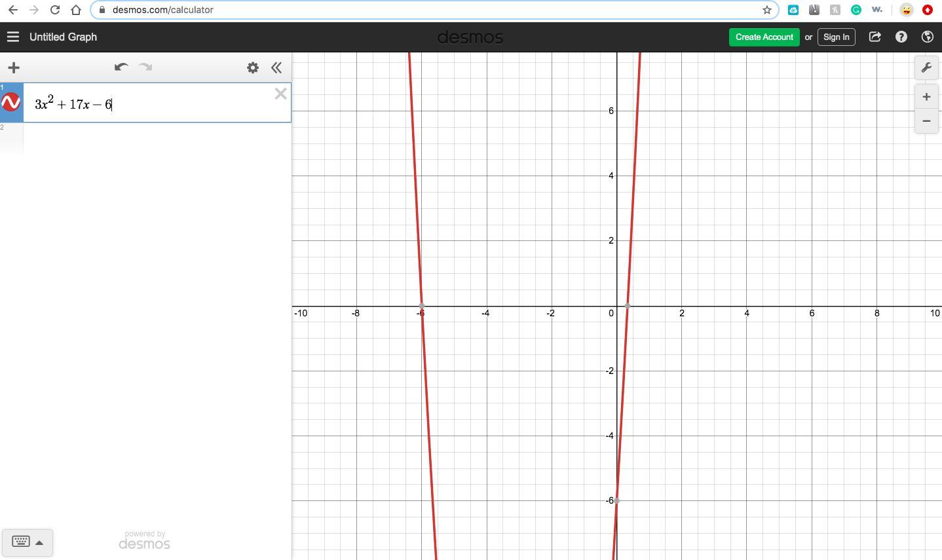Open the Desmos hamburger menu
The image size is (942, 560).
click(x=13, y=37)
